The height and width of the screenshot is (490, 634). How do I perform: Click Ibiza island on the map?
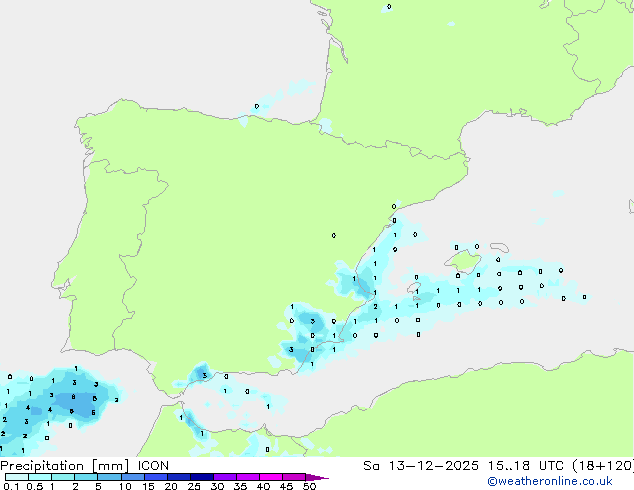point(414,288)
